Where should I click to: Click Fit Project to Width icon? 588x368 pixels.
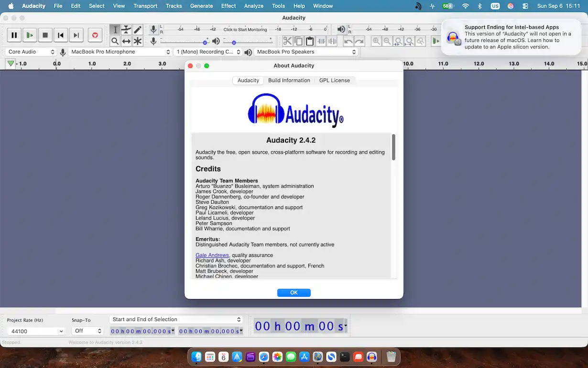tap(409, 41)
